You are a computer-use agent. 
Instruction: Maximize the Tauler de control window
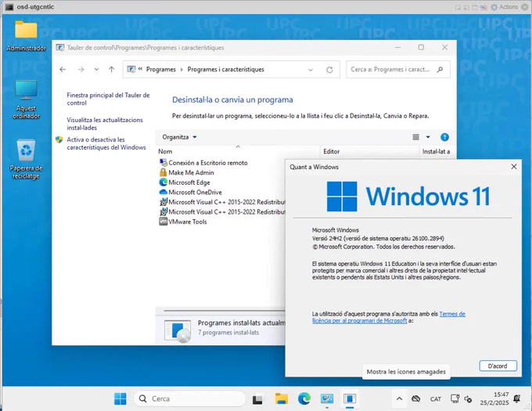click(x=421, y=47)
